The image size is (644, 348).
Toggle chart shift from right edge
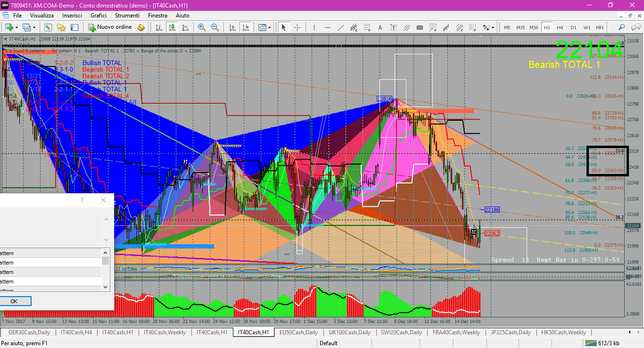click(x=245, y=27)
